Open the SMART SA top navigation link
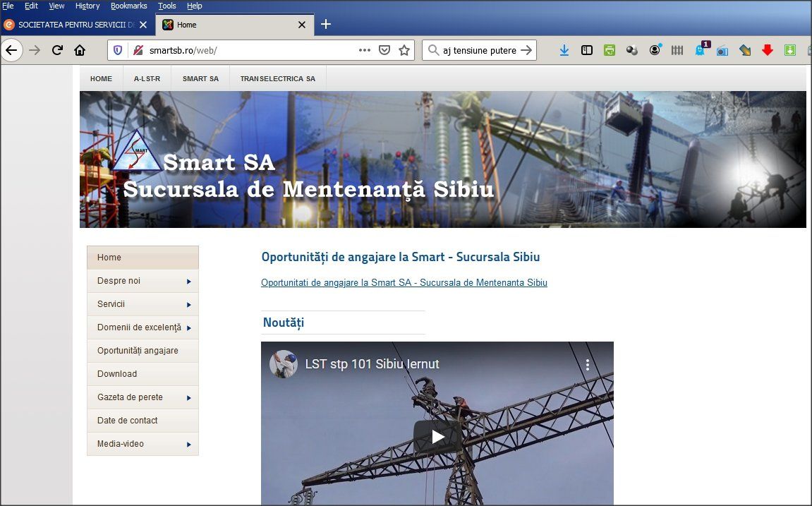Viewport: 812px width, 506px height. (x=200, y=79)
